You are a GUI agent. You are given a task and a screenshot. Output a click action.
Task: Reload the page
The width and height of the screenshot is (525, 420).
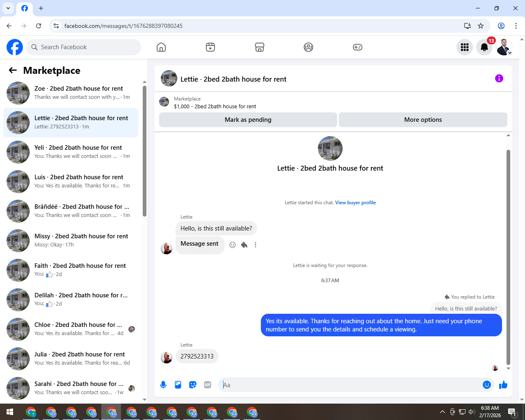pos(39,26)
